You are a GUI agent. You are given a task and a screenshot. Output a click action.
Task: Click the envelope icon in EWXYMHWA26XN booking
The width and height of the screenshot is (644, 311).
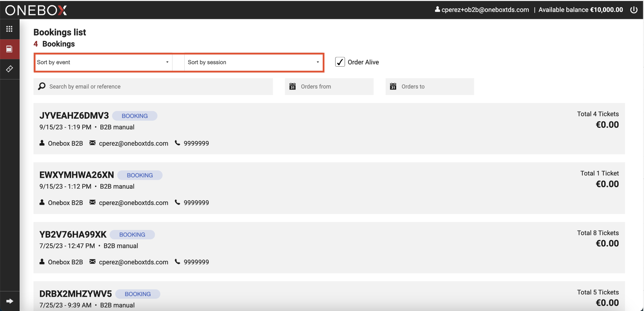(92, 202)
